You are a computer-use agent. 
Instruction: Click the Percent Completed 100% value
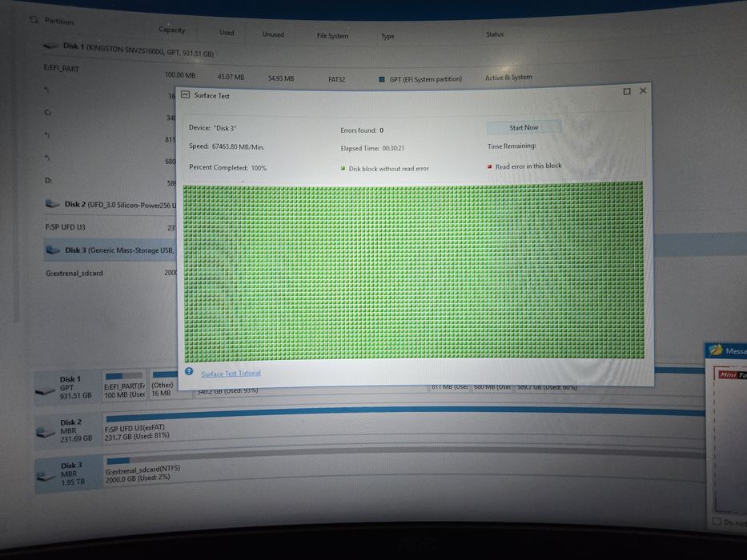[x=259, y=168]
